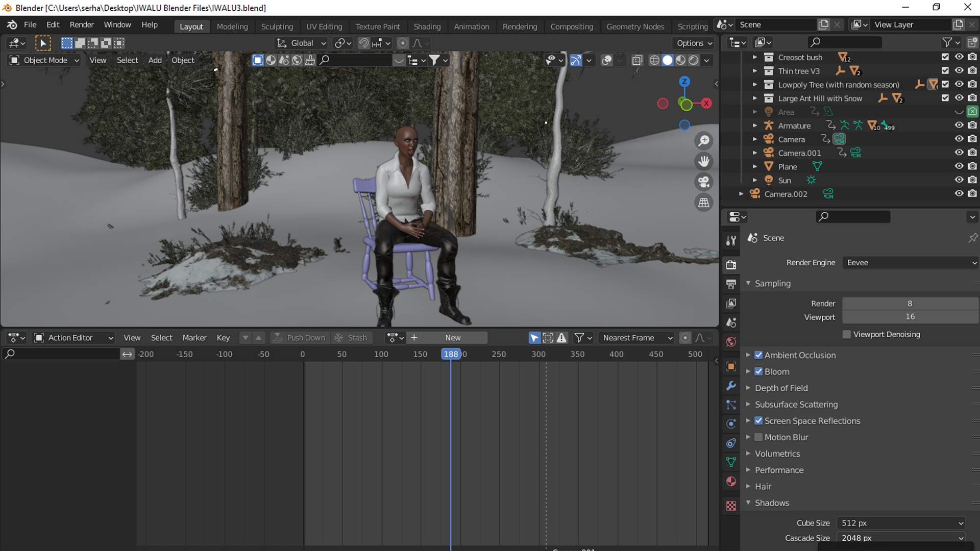980x551 pixels.
Task: Expand the Depth of Field panel
Action: tap(781, 388)
